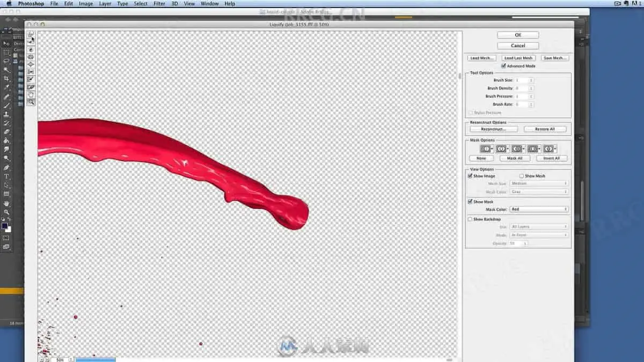Click the Mask All button
Image resolution: width=644 pixels, height=362 pixels.
(x=515, y=158)
